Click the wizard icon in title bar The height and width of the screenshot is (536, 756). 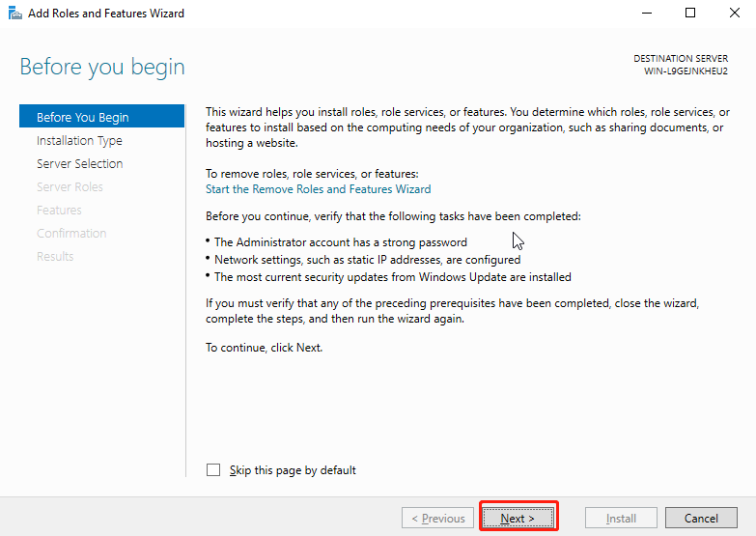[14, 14]
